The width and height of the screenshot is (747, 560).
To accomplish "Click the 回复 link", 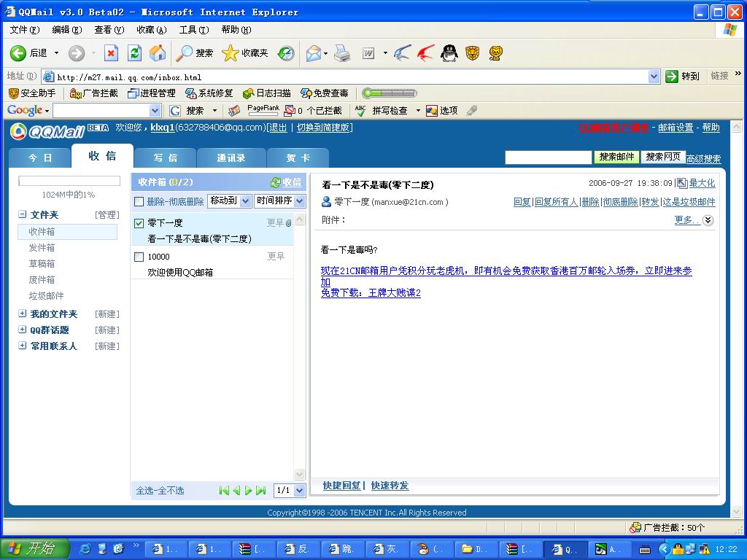I will point(522,202).
